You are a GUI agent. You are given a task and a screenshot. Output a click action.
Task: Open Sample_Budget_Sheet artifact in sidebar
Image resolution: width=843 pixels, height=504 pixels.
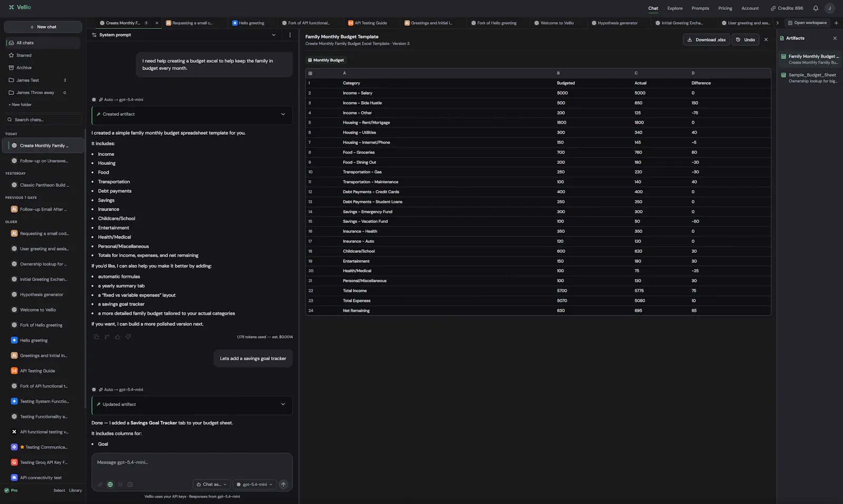(810, 78)
